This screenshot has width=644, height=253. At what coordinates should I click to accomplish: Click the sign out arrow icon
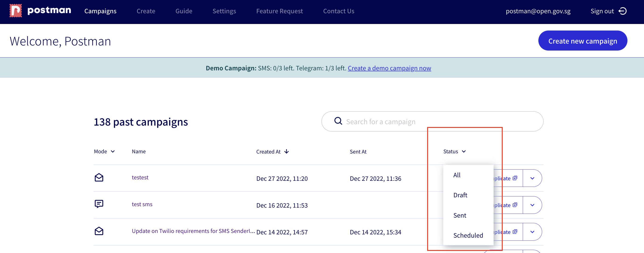(623, 11)
